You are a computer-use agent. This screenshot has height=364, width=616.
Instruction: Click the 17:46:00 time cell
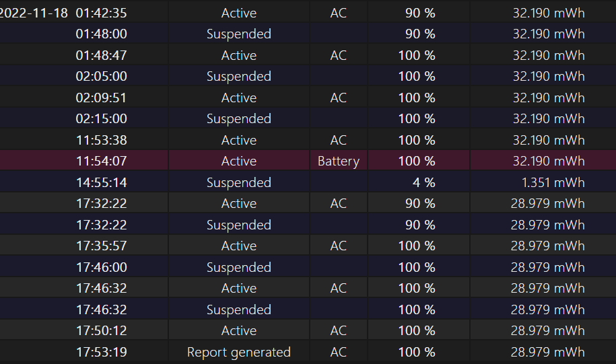(x=102, y=267)
